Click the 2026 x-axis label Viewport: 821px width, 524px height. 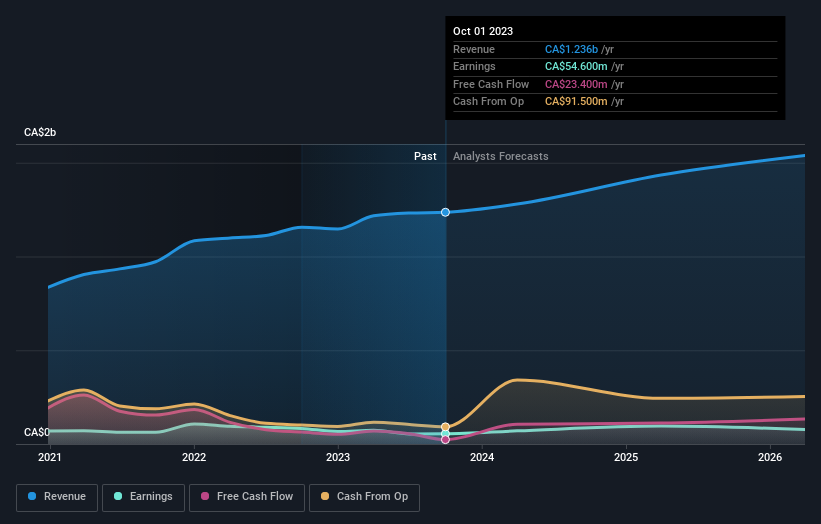click(770, 457)
